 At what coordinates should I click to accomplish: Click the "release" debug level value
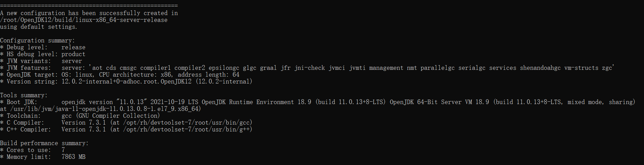click(x=73, y=47)
